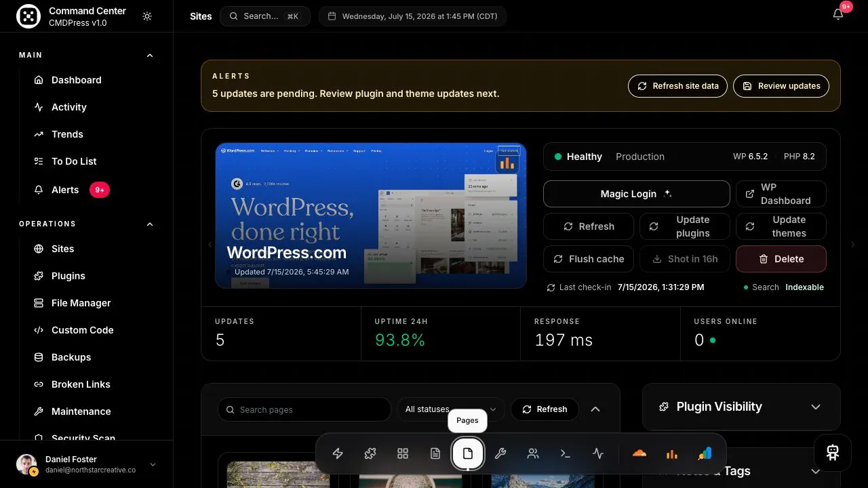Image resolution: width=868 pixels, height=488 pixels.
Task: Click the orange analytics badge on screenshot
Action: click(507, 163)
